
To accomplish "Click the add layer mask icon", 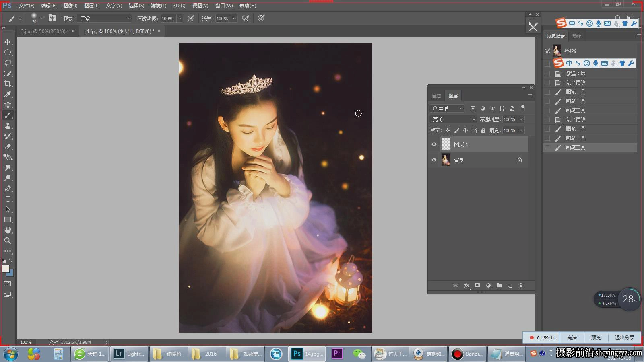I will 477,285.
